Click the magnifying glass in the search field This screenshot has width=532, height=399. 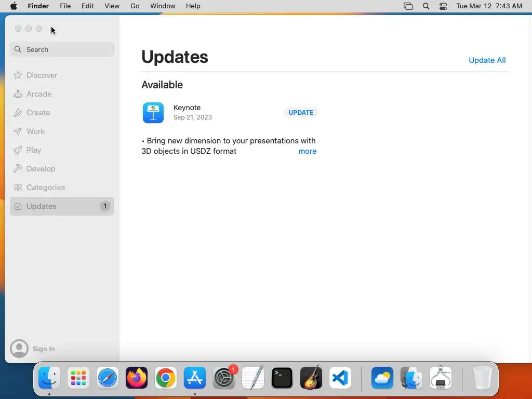18,49
